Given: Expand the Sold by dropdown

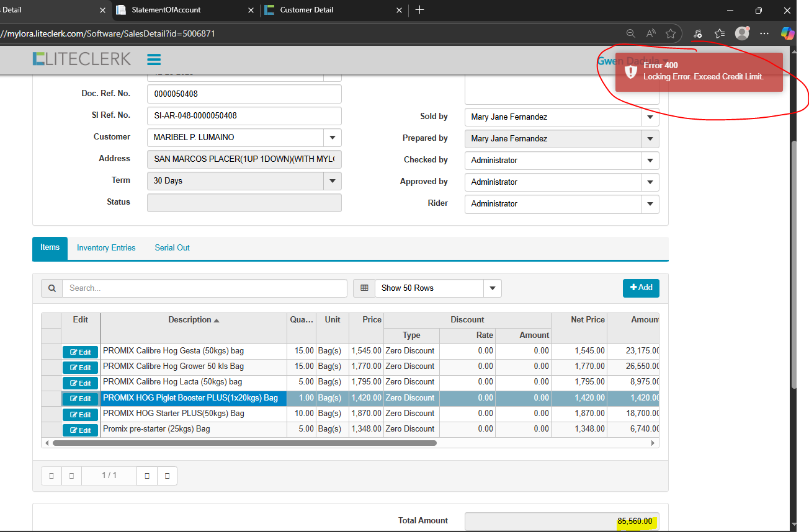Looking at the screenshot, I should coord(650,117).
